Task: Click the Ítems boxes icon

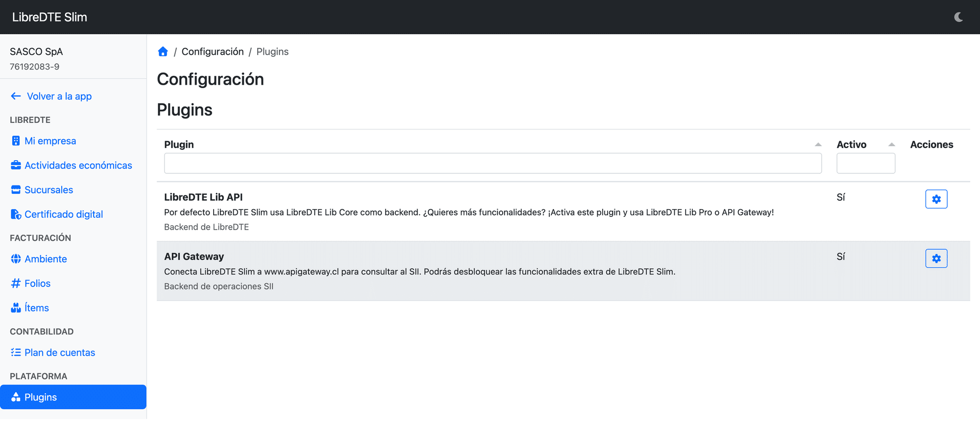Action: click(x=16, y=308)
